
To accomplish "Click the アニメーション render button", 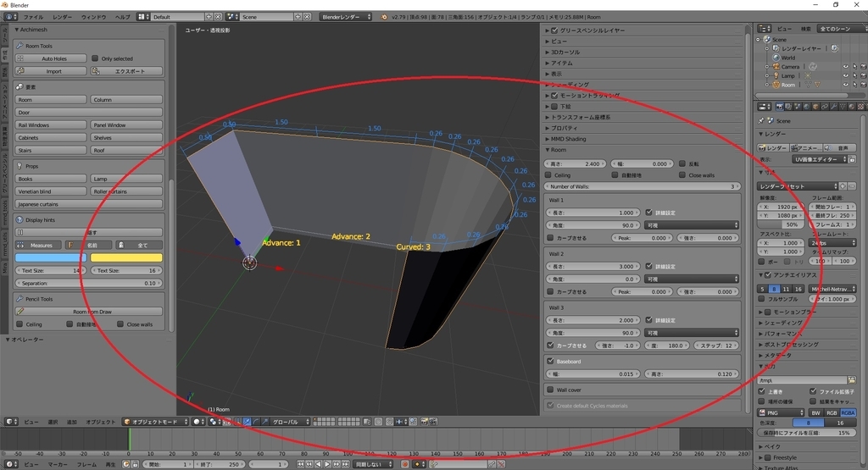I will click(x=805, y=148).
